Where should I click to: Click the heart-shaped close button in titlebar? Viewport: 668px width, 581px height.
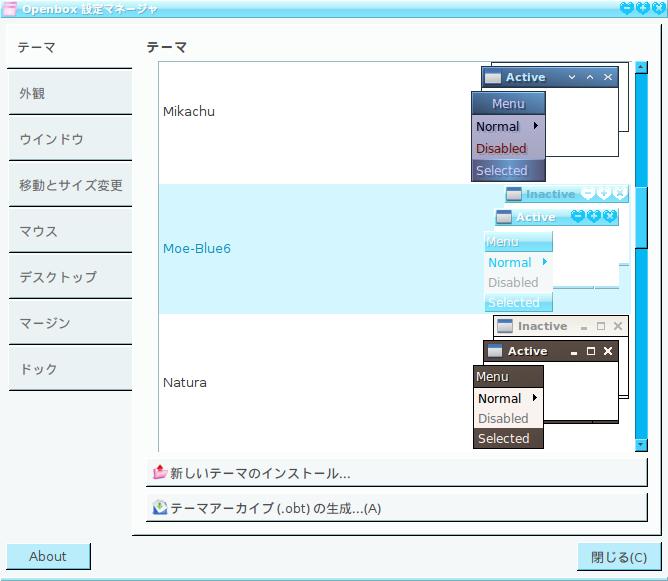pos(659,8)
